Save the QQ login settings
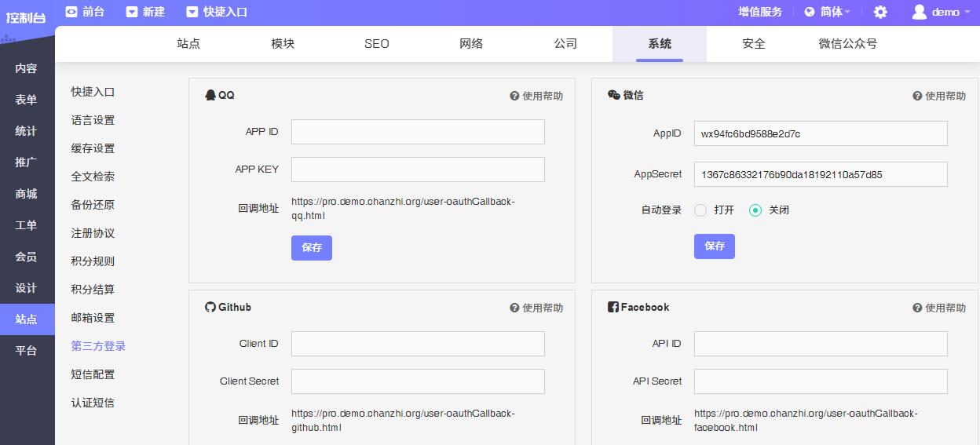The width and height of the screenshot is (980, 445). (312, 247)
